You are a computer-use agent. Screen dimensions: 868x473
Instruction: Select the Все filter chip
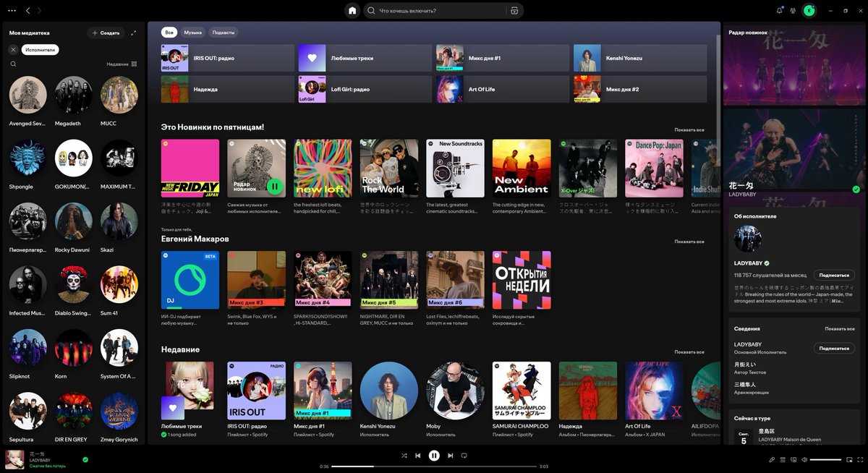[x=169, y=33]
